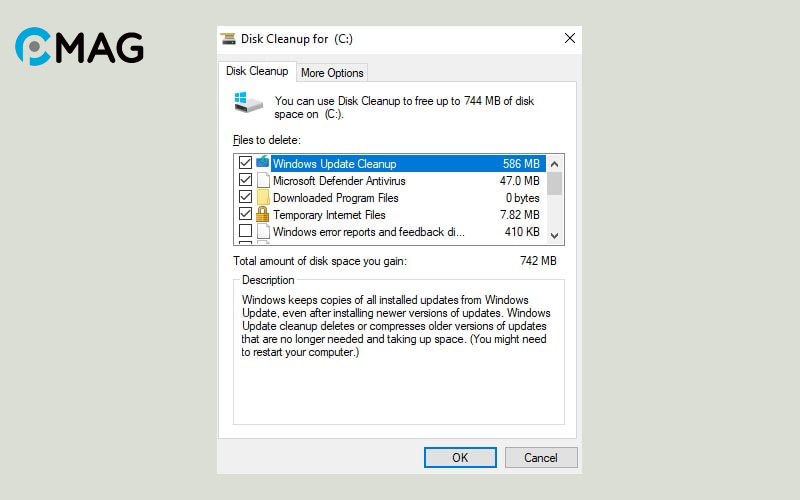
Task: Click the CMAG logo
Action: [x=79, y=47]
